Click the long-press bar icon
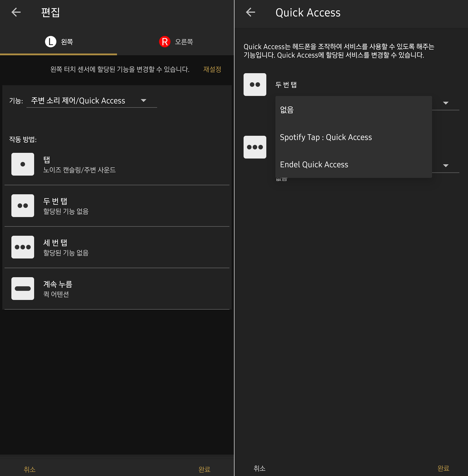This screenshot has width=468, height=476. (x=23, y=288)
